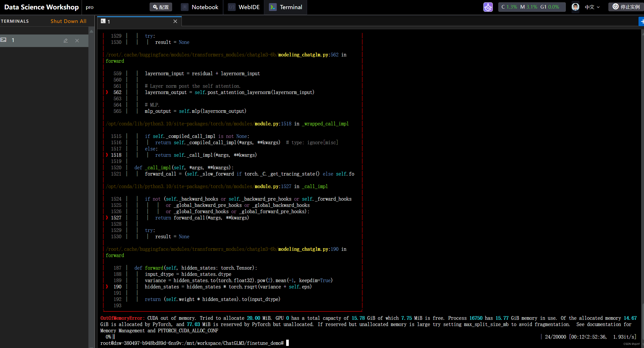644x348 pixels.
Task: Click the purple AI assistant icon
Action: (x=488, y=7)
